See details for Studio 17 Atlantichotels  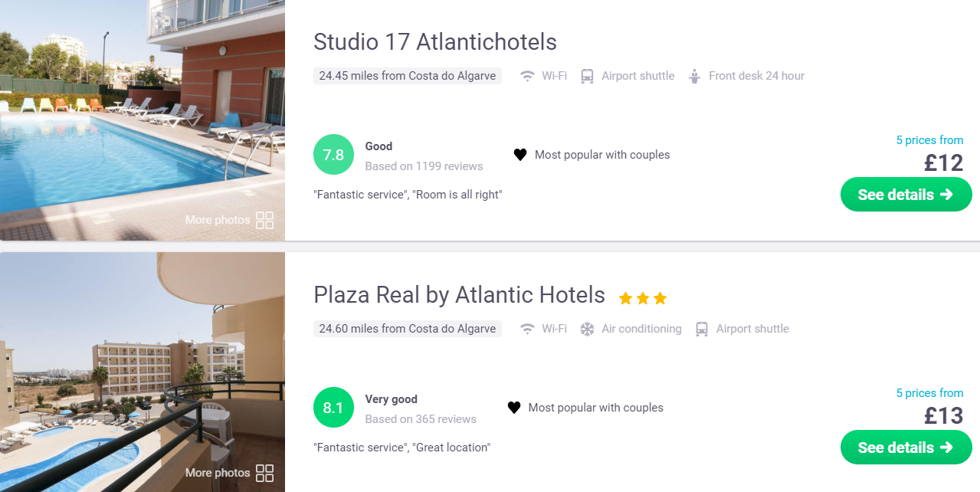pyautogui.click(x=906, y=195)
